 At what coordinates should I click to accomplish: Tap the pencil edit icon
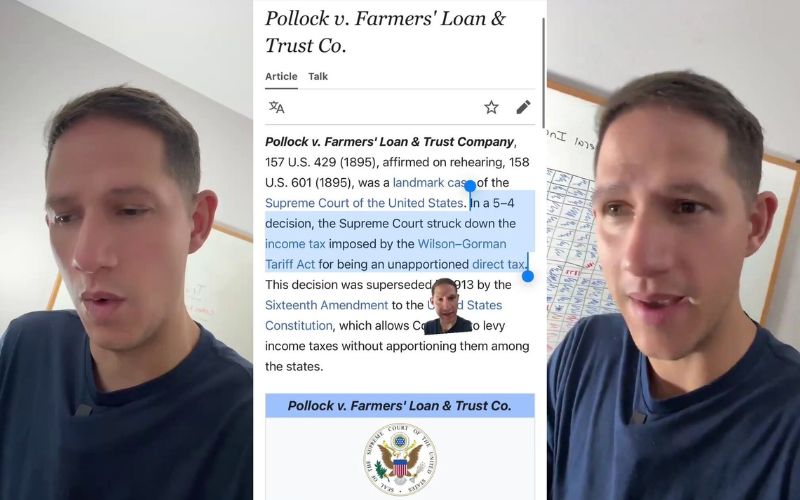click(523, 107)
